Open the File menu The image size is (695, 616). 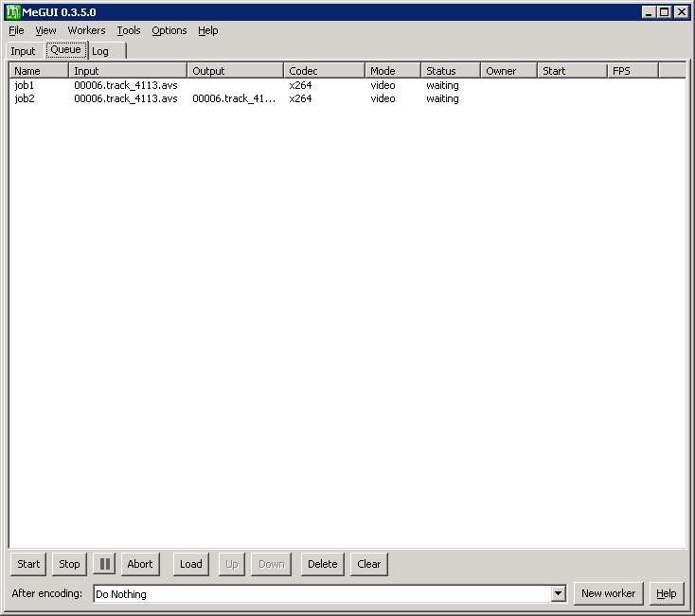(16, 30)
